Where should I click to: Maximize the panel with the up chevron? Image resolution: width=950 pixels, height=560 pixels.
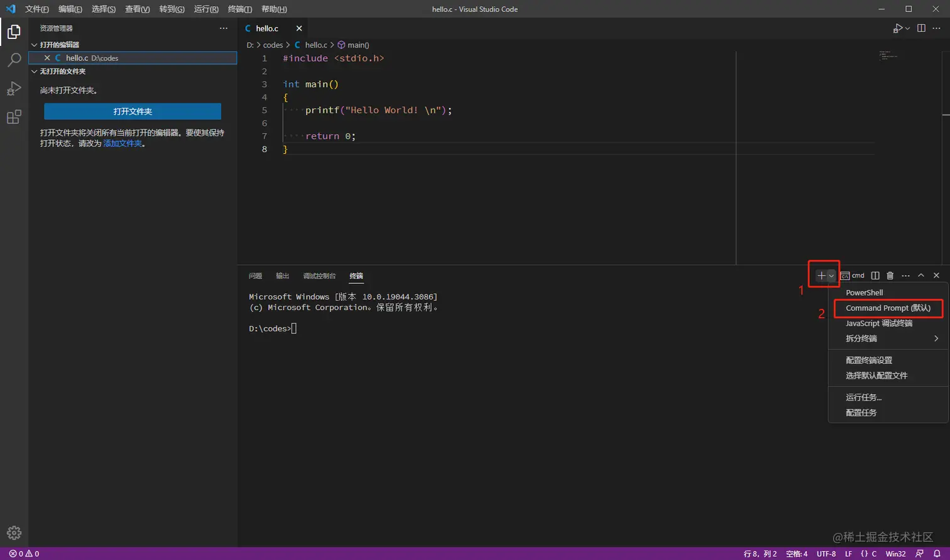point(921,276)
